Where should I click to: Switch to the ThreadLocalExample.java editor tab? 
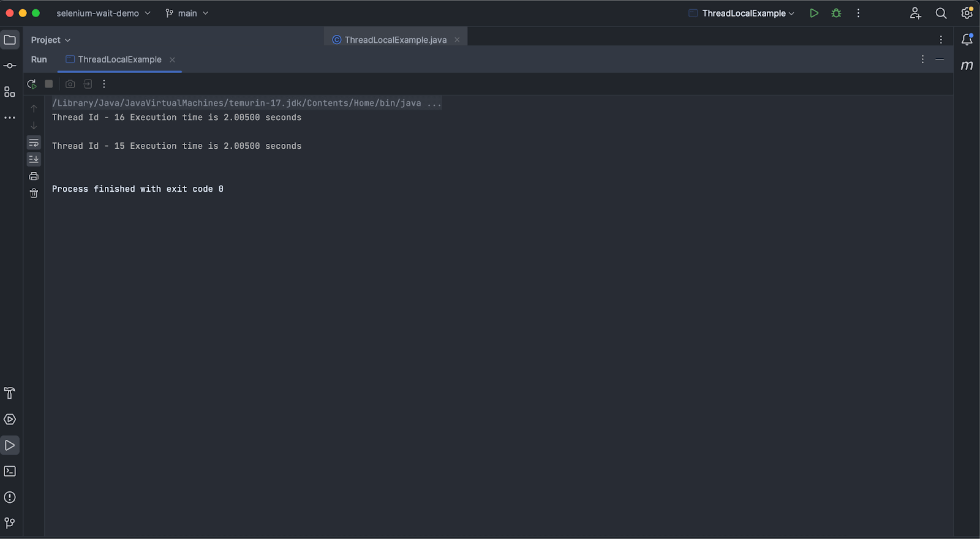point(395,40)
